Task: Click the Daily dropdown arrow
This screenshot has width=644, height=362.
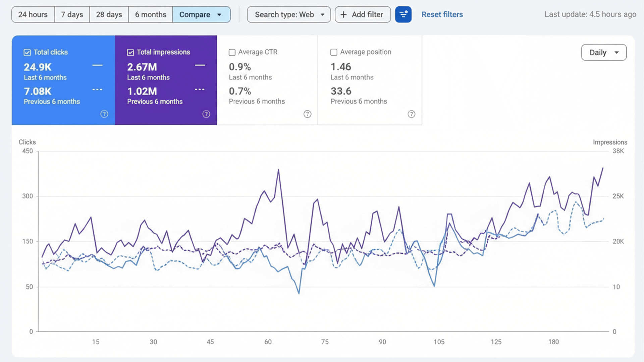Action: tap(616, 53)
